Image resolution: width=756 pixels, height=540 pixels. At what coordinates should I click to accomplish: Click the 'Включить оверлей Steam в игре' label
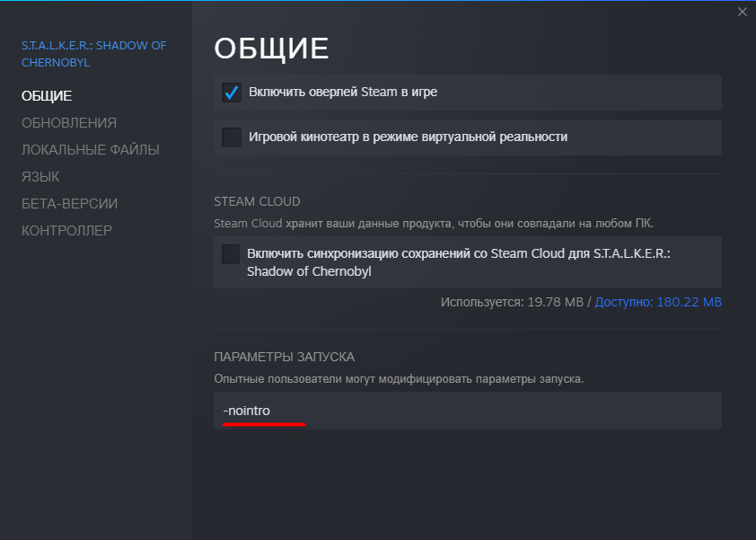pos(343,92)
